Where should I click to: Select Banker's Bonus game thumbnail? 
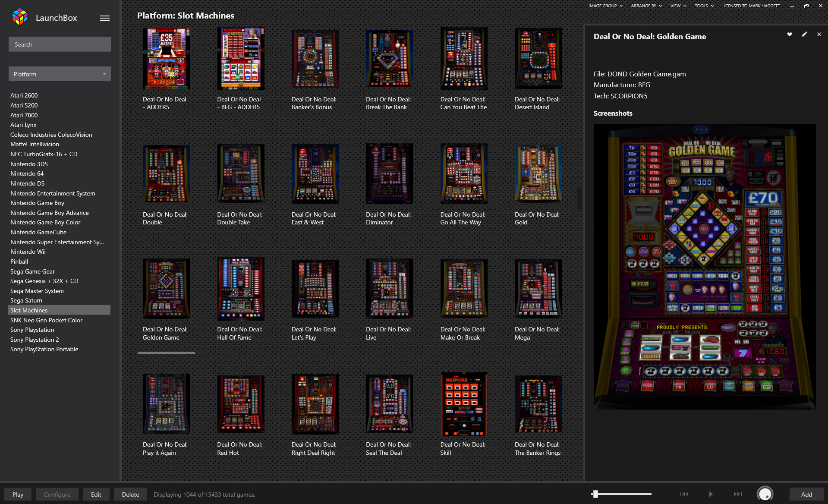pos(315,59)
